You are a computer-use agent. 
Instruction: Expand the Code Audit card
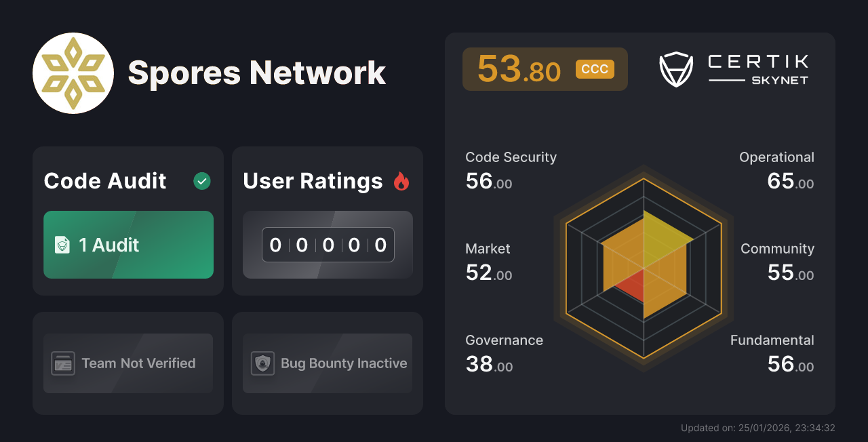point(127,220)
